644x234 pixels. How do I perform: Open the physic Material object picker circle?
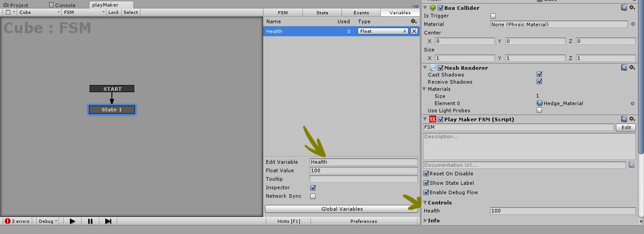tap(633, 24)
